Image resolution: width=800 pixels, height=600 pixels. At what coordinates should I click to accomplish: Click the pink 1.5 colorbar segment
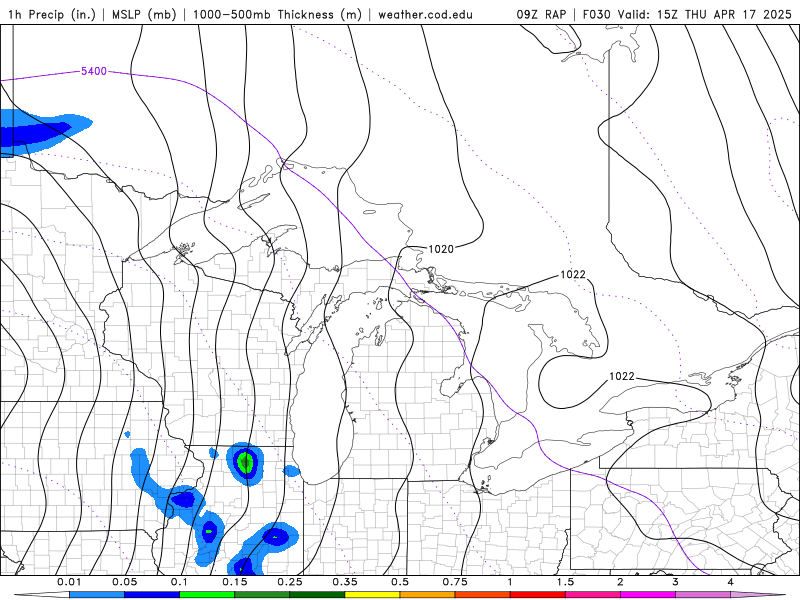point(593,595)
